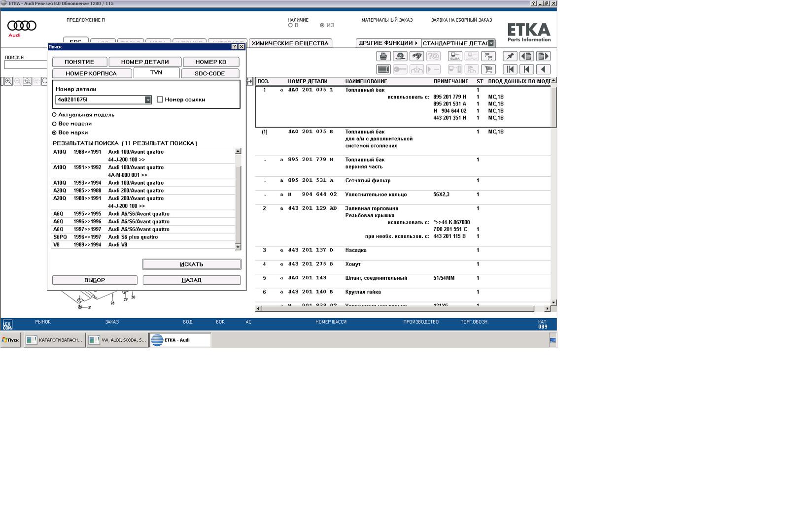Switch to the 'Номер детали' tab

(x=145, y=62)
